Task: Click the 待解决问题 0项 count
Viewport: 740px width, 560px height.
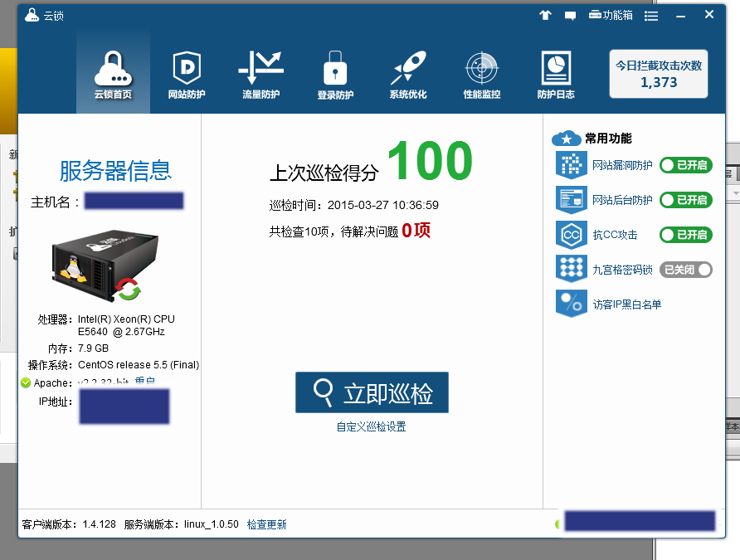Action: [x=416, y=231]
